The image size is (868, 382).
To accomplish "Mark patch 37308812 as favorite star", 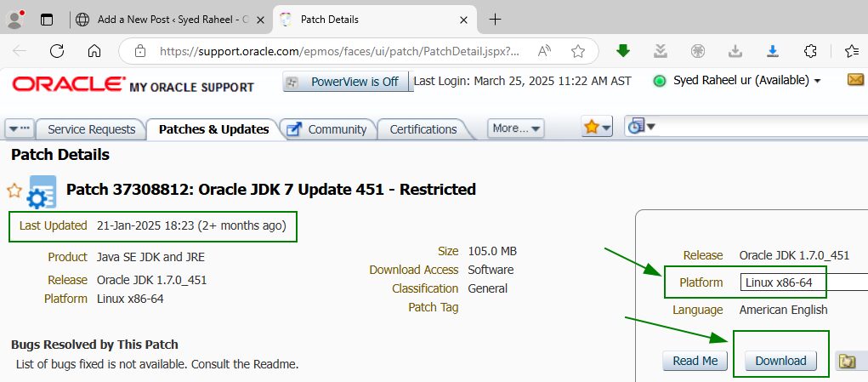I will coord(14,191).
